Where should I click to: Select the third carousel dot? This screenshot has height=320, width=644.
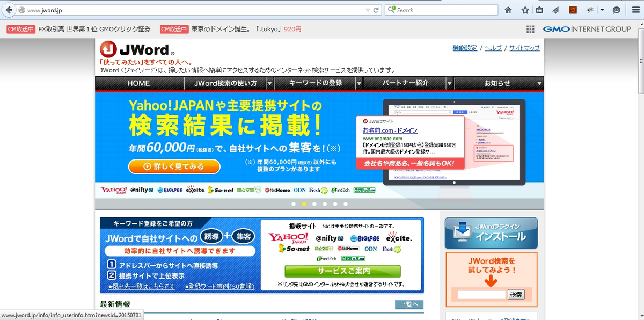314,204
